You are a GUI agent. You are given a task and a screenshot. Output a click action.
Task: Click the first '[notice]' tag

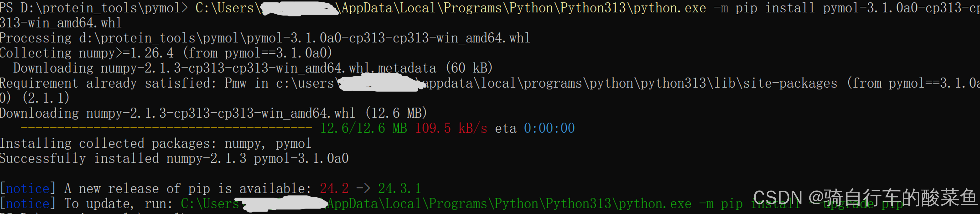[28, 188]
